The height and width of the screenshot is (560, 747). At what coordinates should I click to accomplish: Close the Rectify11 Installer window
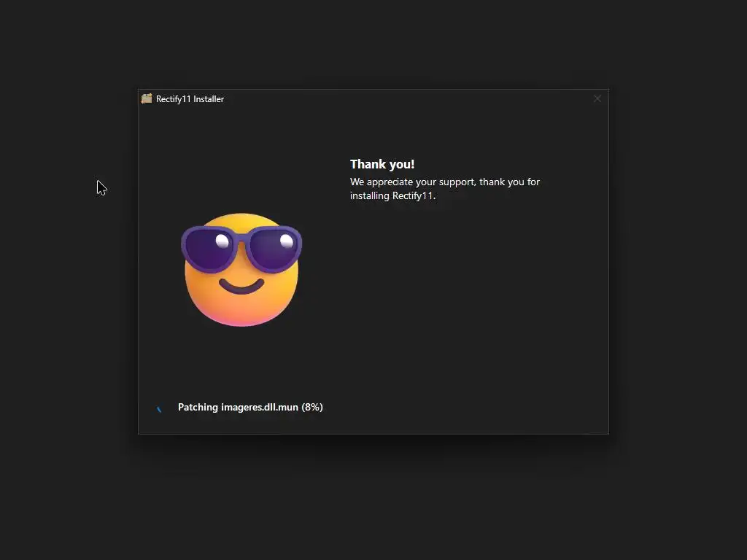597,98
